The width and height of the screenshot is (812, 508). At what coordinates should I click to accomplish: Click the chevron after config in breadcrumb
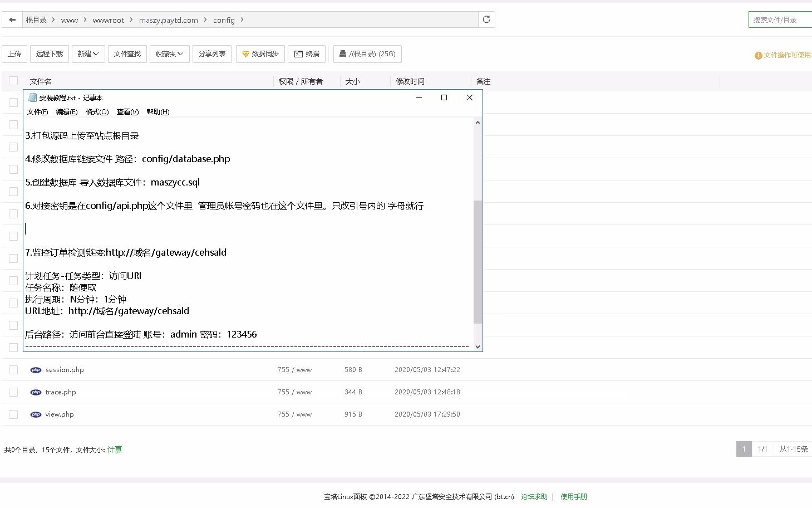pyautogui.click(x=242, y=20)
